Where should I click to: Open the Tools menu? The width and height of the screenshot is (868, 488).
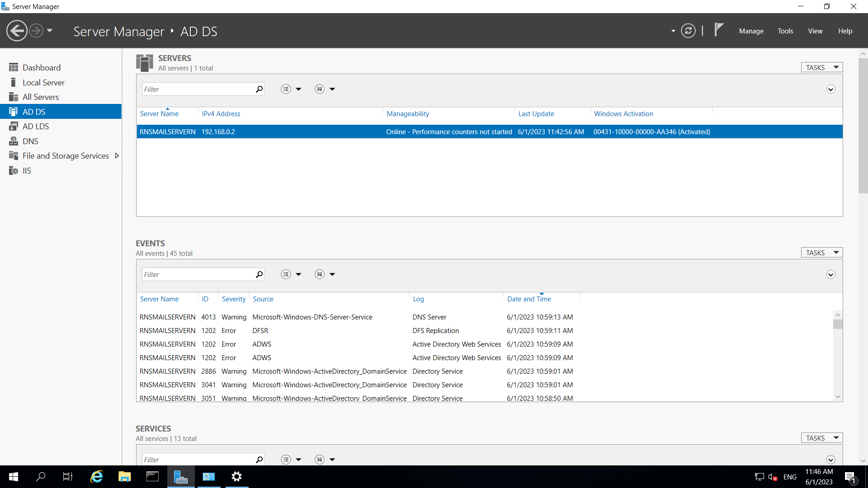pyautogui.click(x=785, y=31)
